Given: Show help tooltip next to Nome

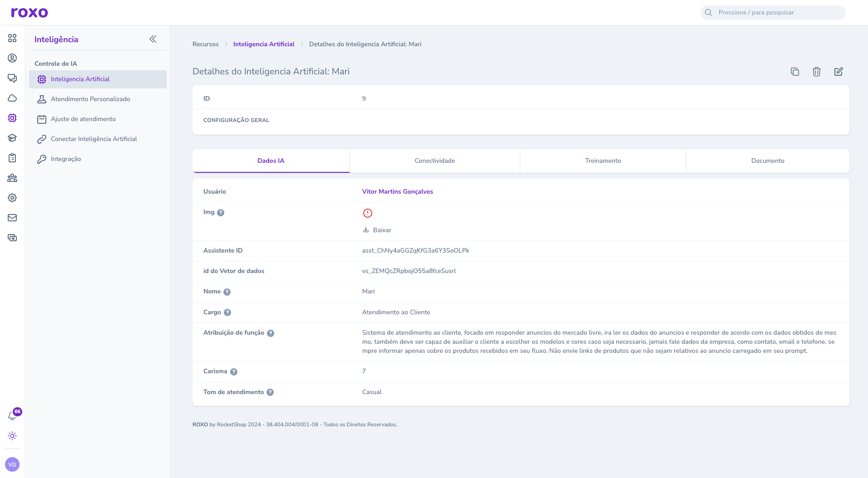Looking at the screenshot, I should (227, 292).
